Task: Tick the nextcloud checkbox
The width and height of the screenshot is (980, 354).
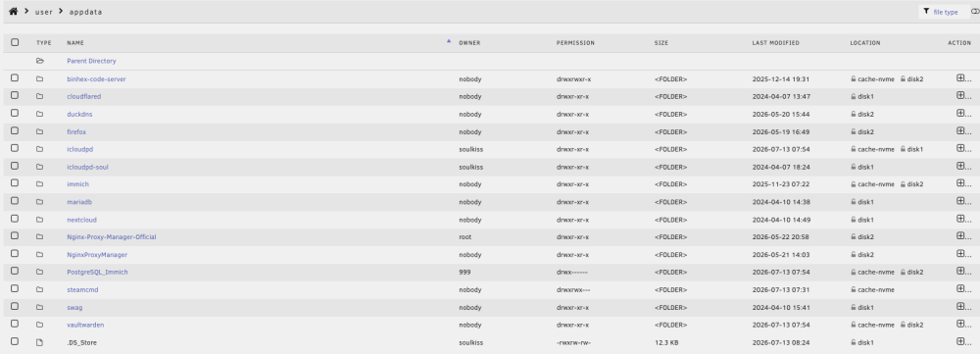Action: click(15, 219)
